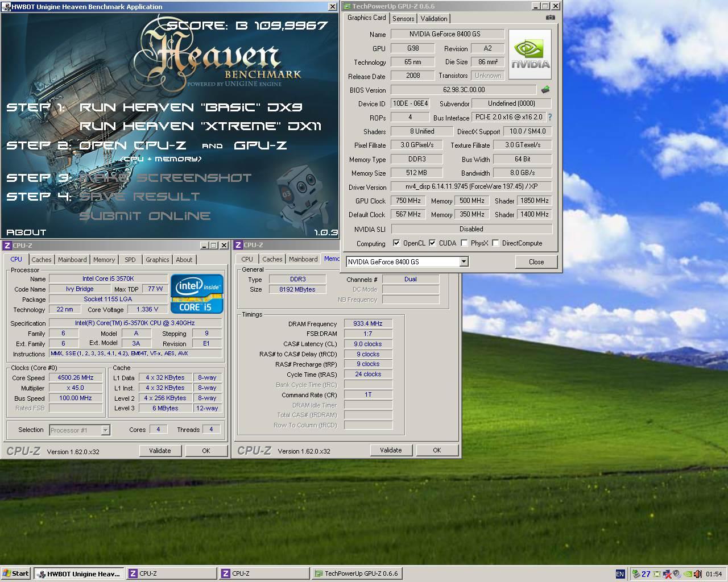Click the right CPU-Z window's title icon
This screenshot has height=582, width=728.
(238, 245)
